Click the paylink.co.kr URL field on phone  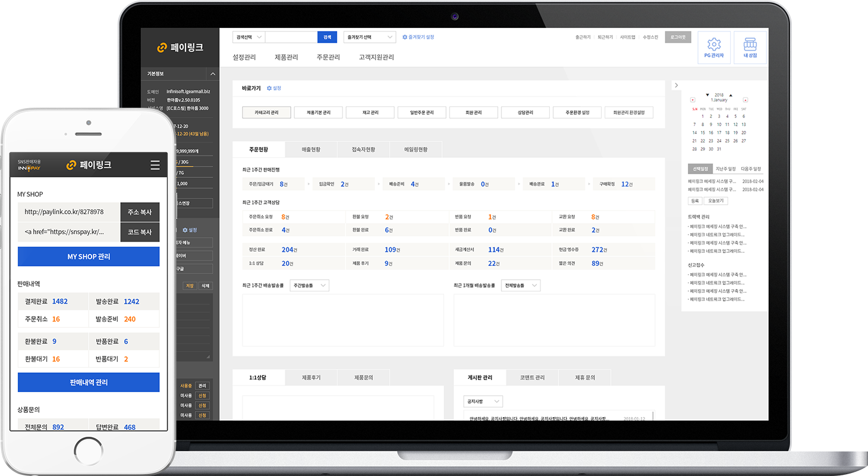pyautogui.click(x=69, y=212)
